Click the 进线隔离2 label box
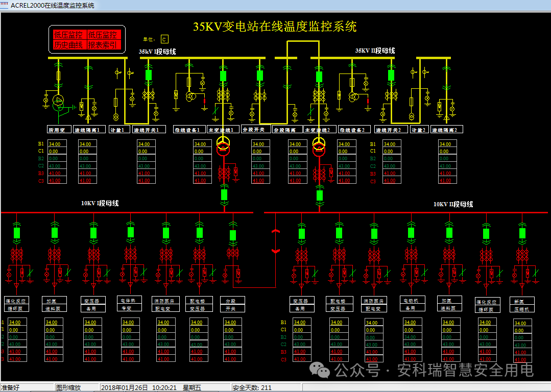The image size is (551, 392). click(447, 129)
